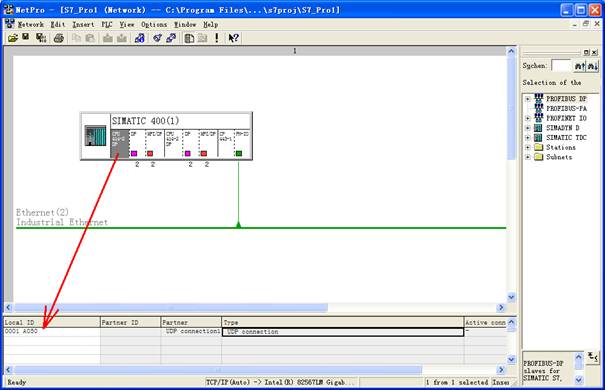Expand the SIMATIC TDC tree node
The width and height of the screenshot is (605, 390).
(527, 138)
